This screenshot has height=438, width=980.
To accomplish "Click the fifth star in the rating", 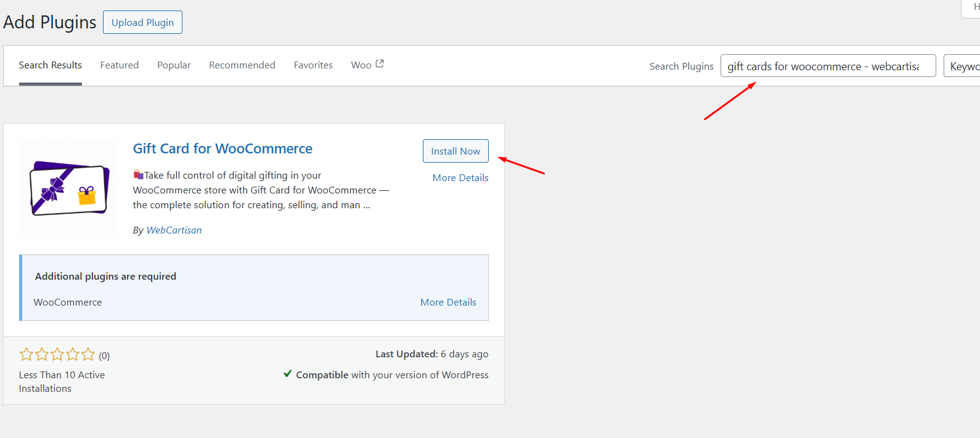I will tap(88, 354).
